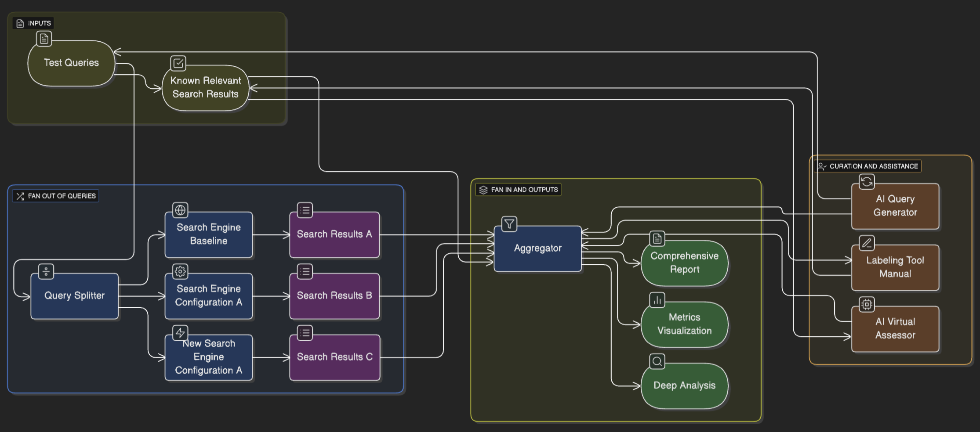Select the Test Queries node
This screenshot has width=980, height=432.
71,63
